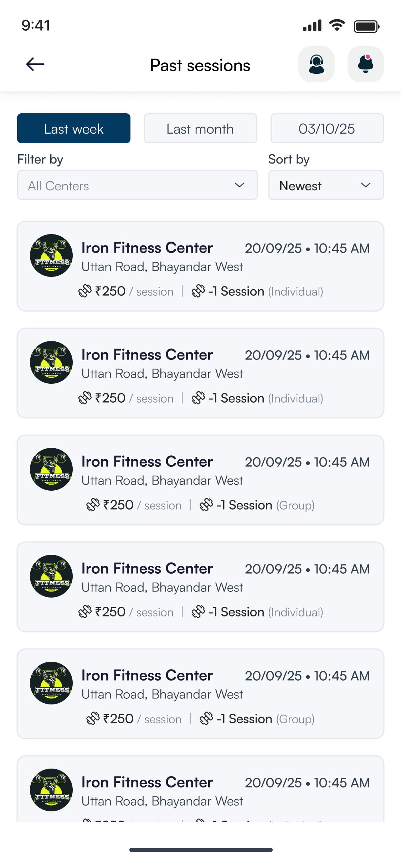The width and height of the screenshot is (401, 868).
Task: Tap fourth session's Iron Fitness logo
Action: point(51,576)
